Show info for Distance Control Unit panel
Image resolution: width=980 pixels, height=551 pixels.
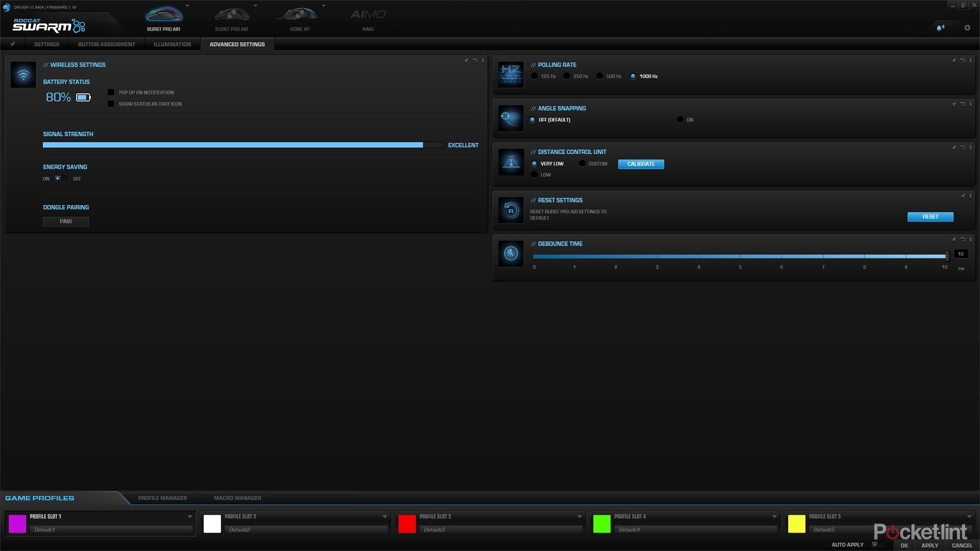click(x=970, y=147)
